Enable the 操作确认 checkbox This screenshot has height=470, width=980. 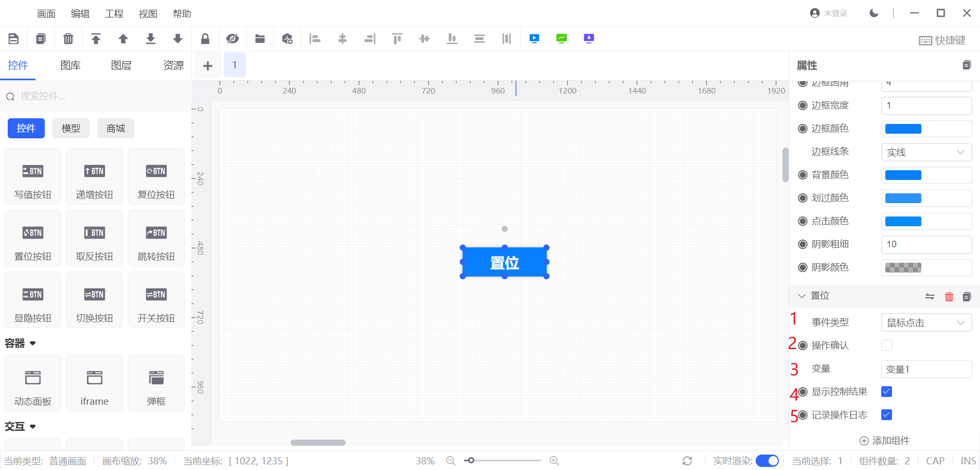point(886,346)
